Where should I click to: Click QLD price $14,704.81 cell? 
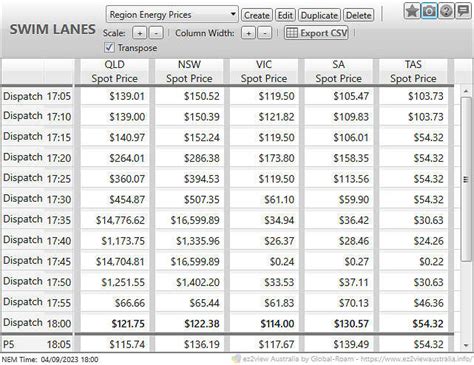tap(115, 261)
